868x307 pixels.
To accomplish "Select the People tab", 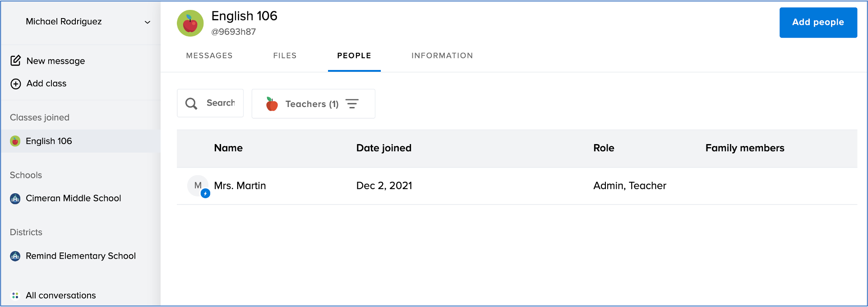I will point(354,56).
